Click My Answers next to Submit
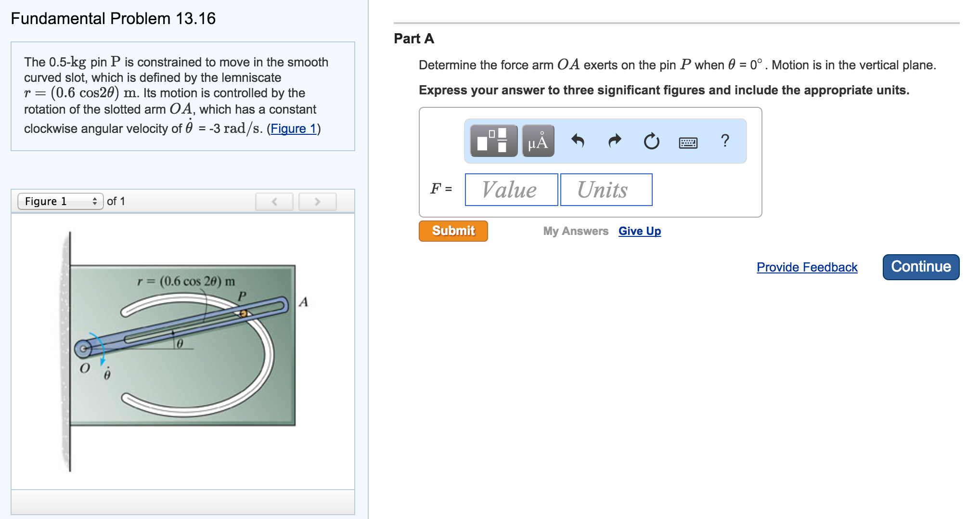 click(575, 231)
